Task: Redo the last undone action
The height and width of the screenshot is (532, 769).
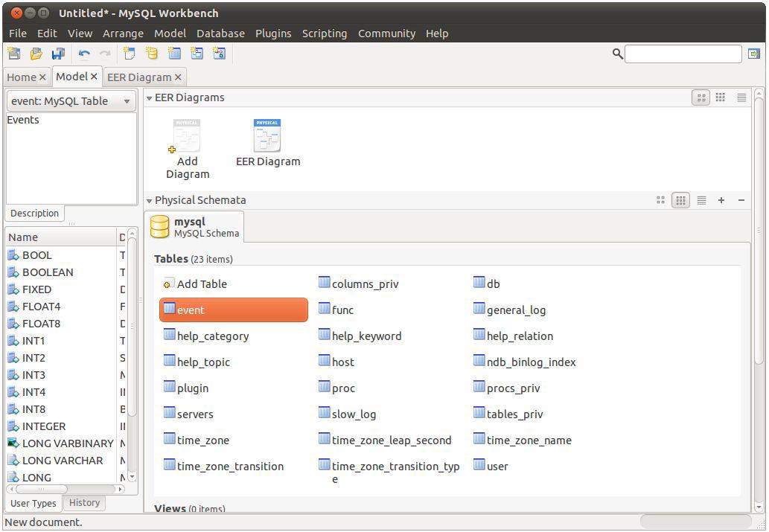Action: tap(104, 53)
